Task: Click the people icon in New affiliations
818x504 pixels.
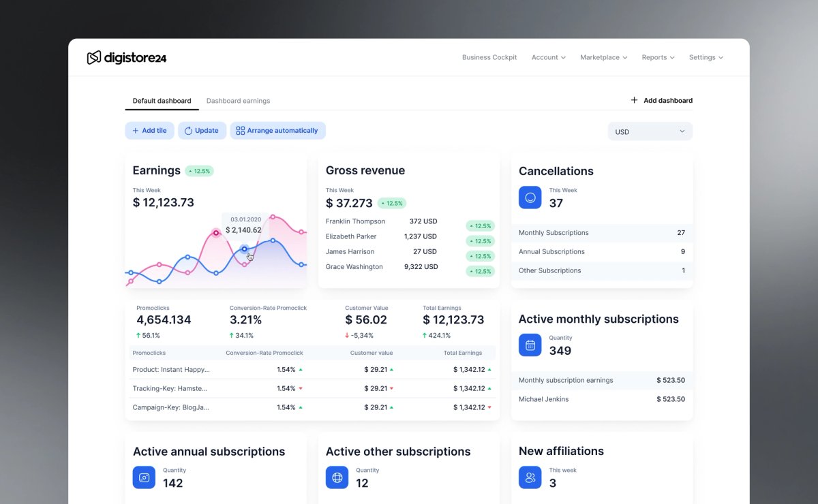Action: tap(530, 477)
